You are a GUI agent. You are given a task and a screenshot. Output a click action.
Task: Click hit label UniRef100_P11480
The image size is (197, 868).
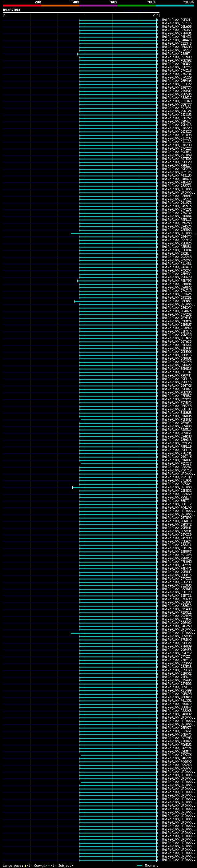[177, 609]
